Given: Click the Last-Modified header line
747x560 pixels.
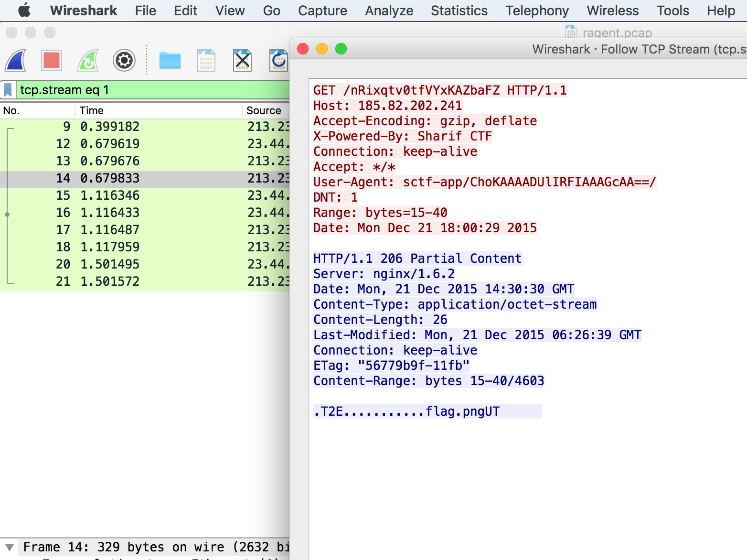Looking at the screenshot, I should point(478,335).
